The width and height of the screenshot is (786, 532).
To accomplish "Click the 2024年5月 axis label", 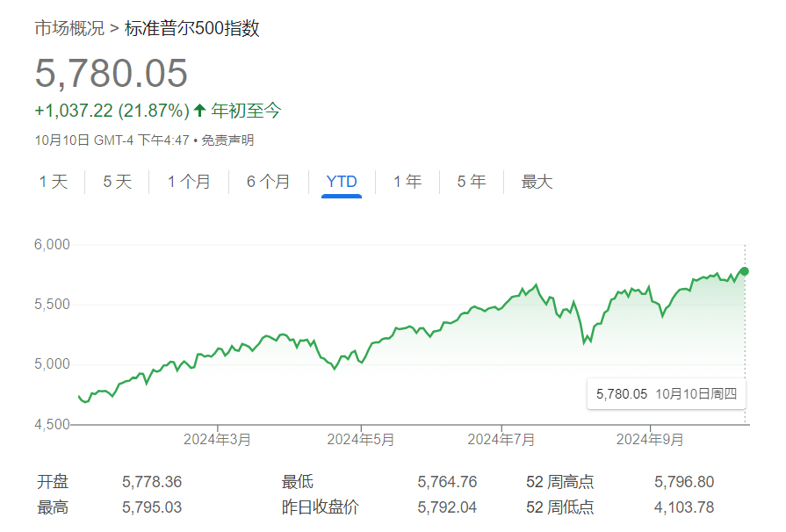I will click(360, 440).
